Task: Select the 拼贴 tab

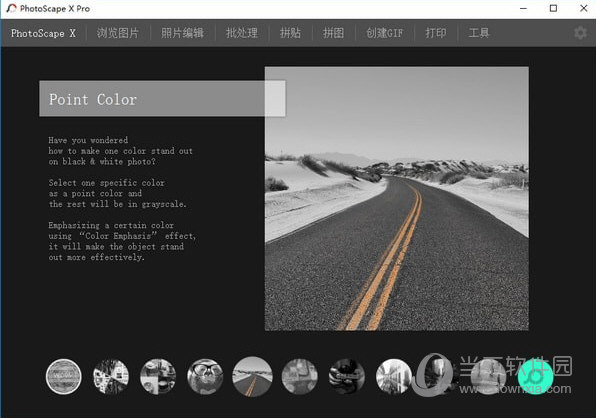Action: [x=290, y=33]
